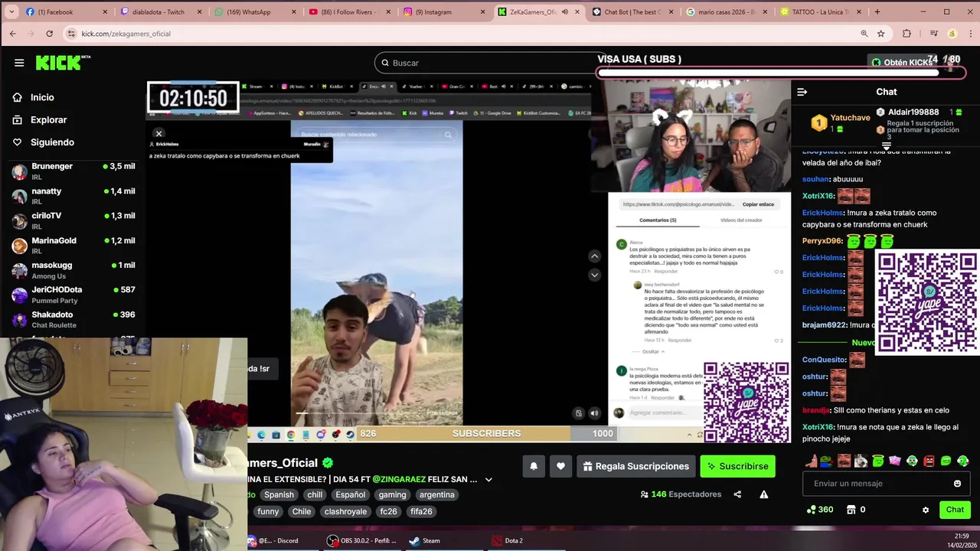Open the MarinaGold channel in the sidebar

(73, 246)
